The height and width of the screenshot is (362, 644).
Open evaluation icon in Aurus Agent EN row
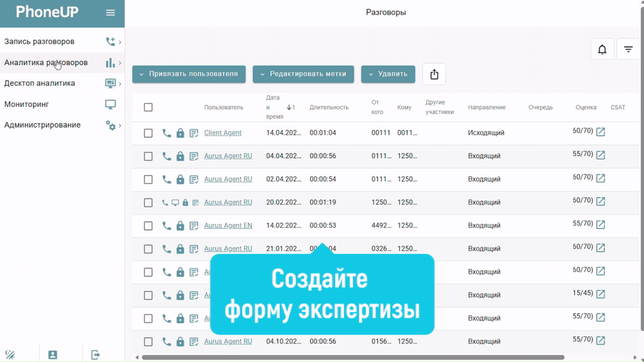pos(600,225)
